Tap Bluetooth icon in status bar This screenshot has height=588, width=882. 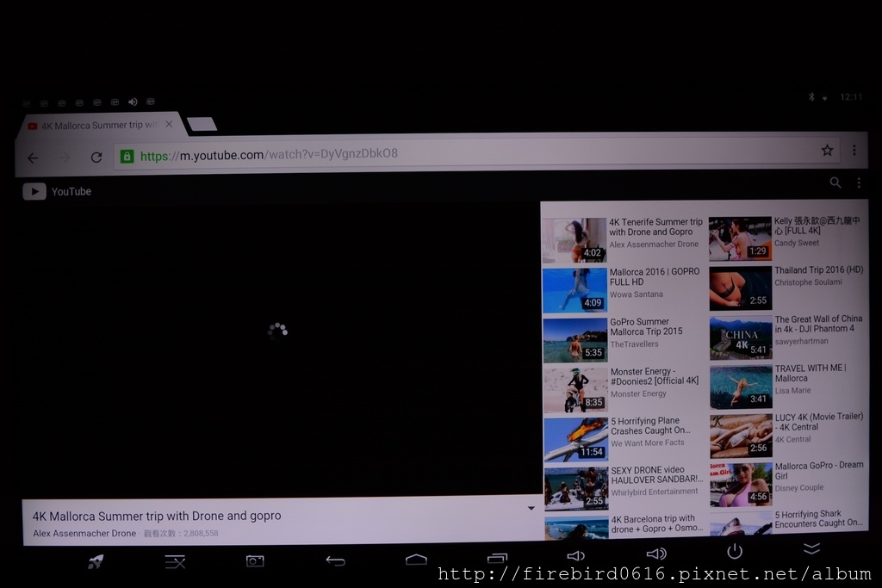tap(811, 96)
